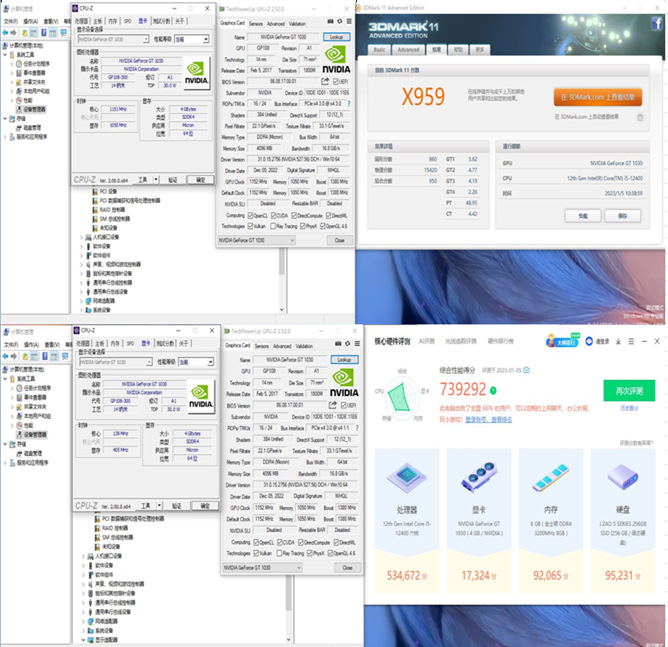Open the three-line menu icon in Ludashi window
The height and width of the screenshot is (647, 668).
point(631,342)
